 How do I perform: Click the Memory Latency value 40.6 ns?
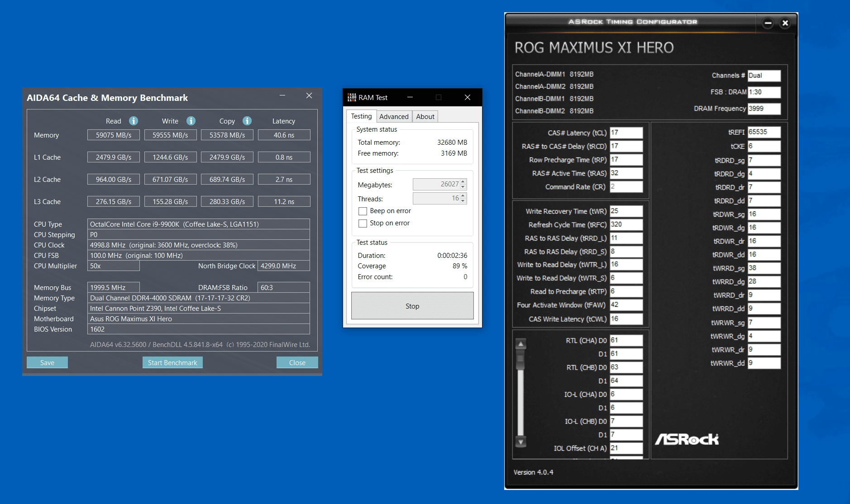284,135
